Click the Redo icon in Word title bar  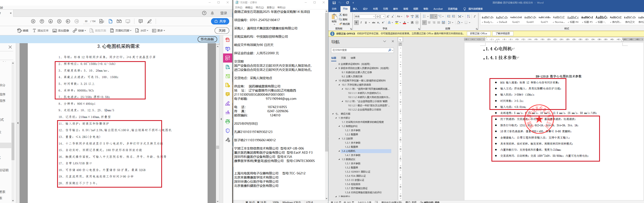pyautogui.click(x=347, y=3)
